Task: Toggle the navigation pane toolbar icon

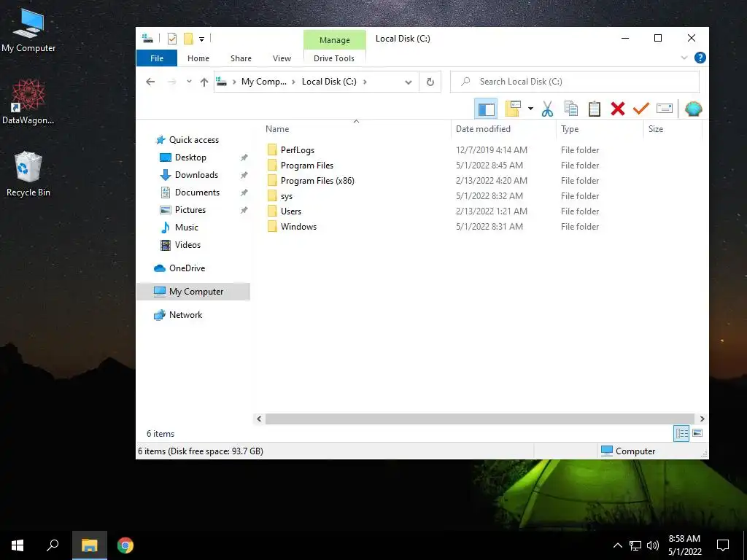Action: click(486, 109)
